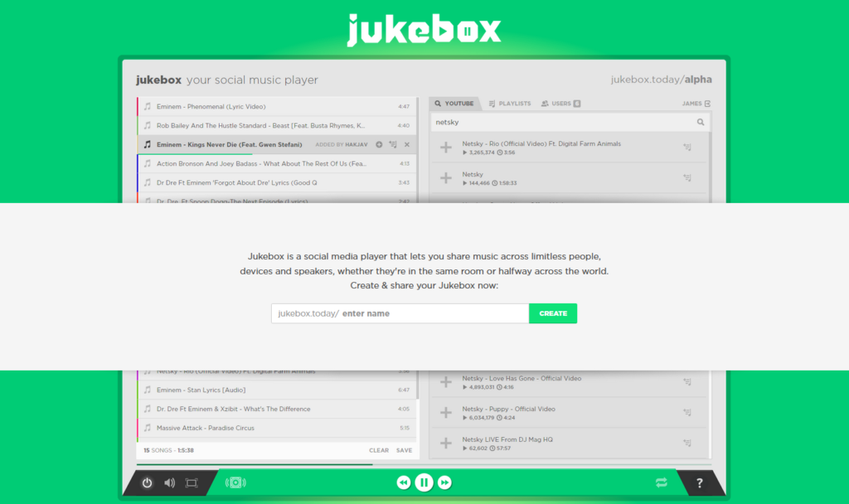Screen dimensions: 849x504
Task: Remove Kings Never Die with X icon
Action: tap(406, 144)
